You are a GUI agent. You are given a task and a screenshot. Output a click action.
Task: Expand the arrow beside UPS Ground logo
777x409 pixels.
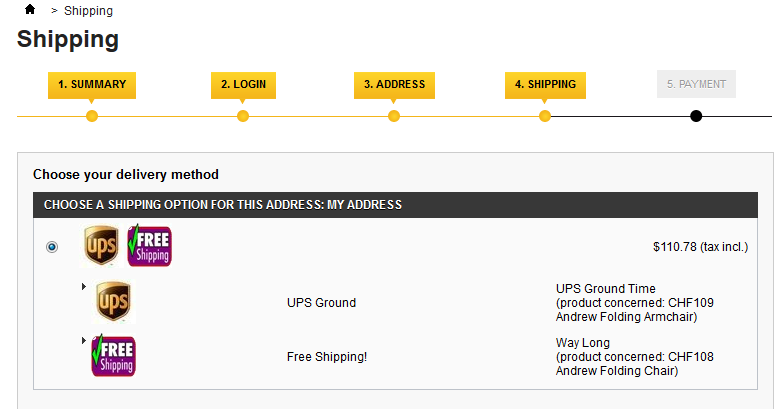pos(84,287)
